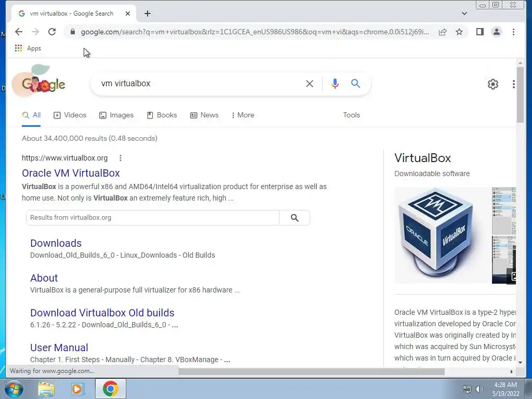Open three-dot options beside virtualbox.org result
The height and width of the screenshot is (399, 532).
click(121, 158)
